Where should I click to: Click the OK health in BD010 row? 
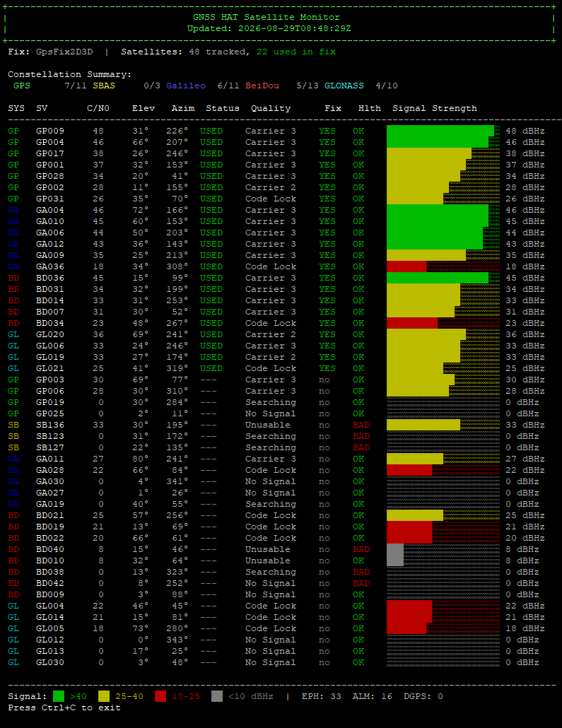[358, 560]
